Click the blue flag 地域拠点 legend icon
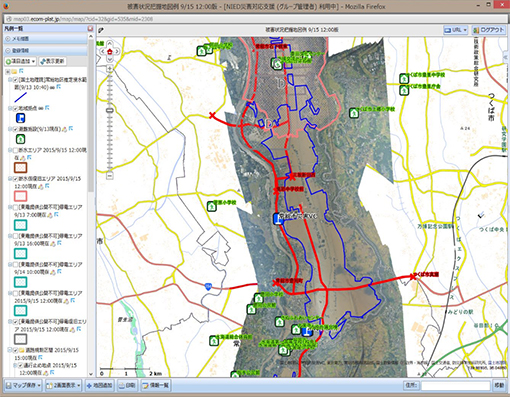This screenshot has width=510, height=397. (x=20, y=118)
